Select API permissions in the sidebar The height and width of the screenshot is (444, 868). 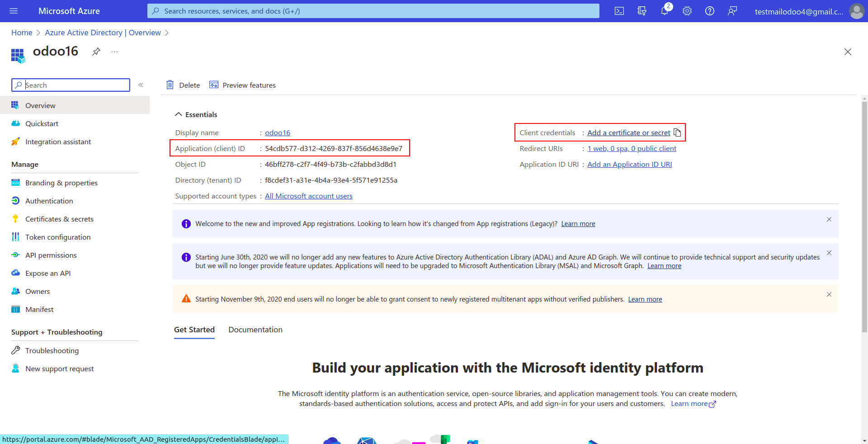(x=51, y=255)
